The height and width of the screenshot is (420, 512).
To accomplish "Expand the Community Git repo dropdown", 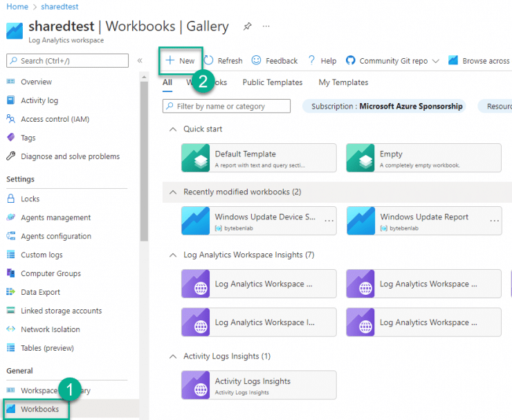I will pyautogui.click(x=435, y=61).
